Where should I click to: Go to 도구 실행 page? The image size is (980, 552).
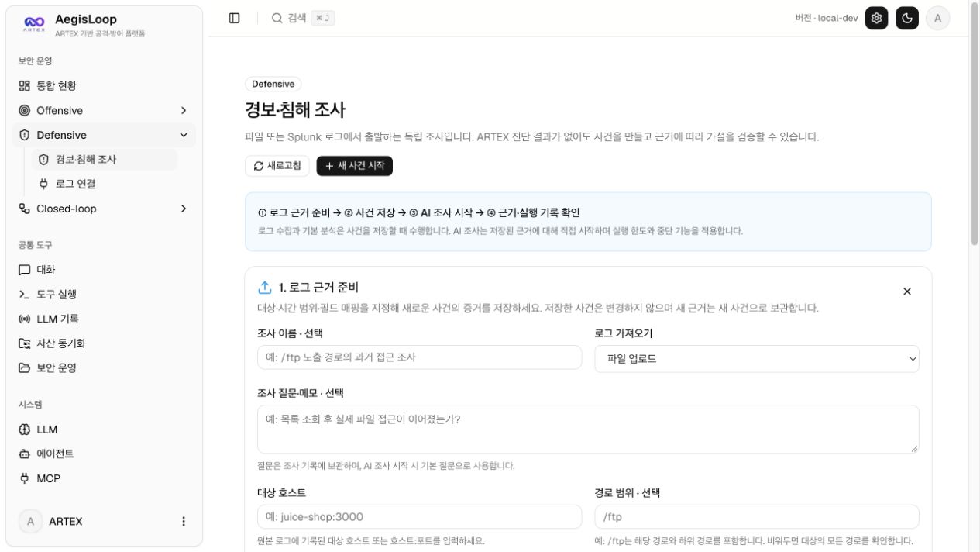pyautogui.click(x=104, y=295)
